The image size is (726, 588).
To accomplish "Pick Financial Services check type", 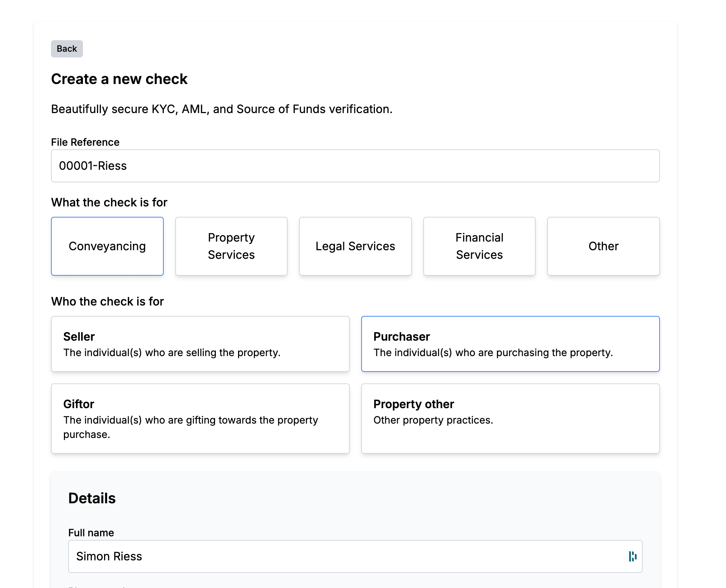I will [479, 246].
